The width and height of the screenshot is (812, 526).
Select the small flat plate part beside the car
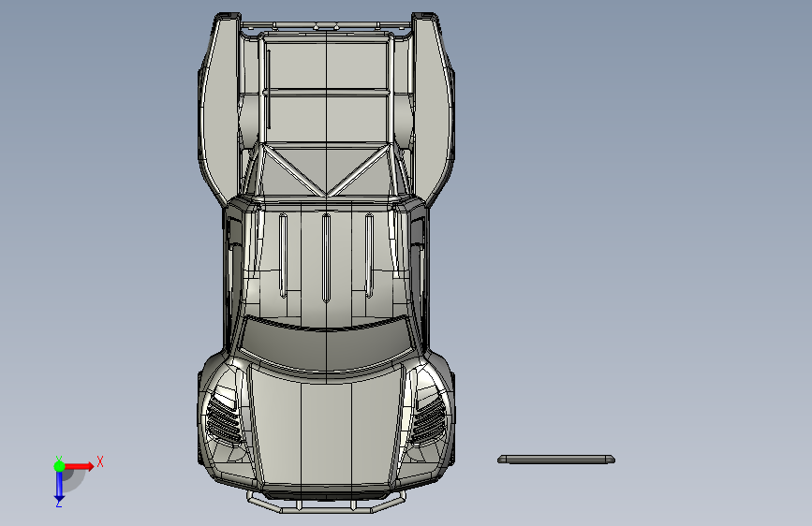click(x=556, y=460)
